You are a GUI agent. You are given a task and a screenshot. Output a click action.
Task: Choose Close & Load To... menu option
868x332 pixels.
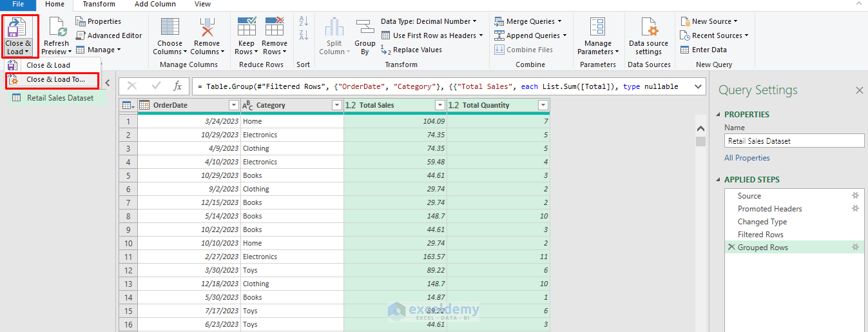click(x=52, y=80)
